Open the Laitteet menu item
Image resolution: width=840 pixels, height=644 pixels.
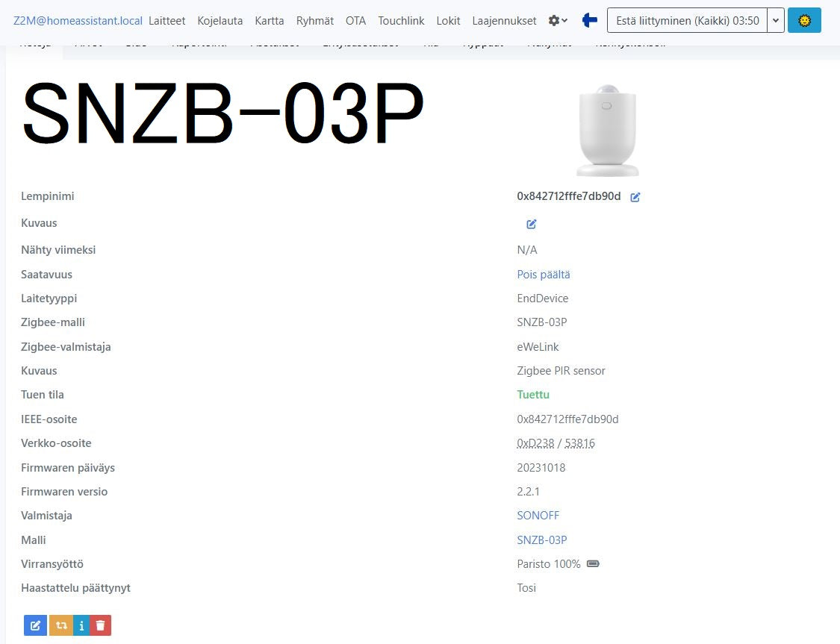167,20
